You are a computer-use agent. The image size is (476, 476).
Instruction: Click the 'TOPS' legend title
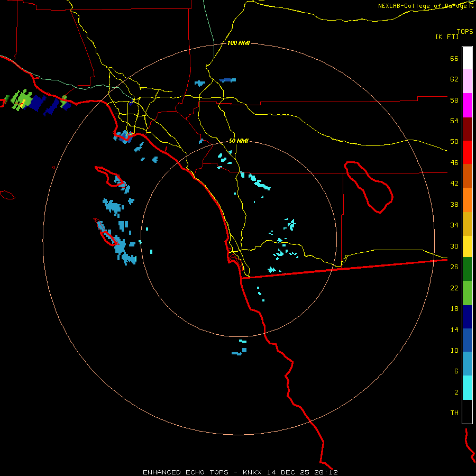coord(465,31)
